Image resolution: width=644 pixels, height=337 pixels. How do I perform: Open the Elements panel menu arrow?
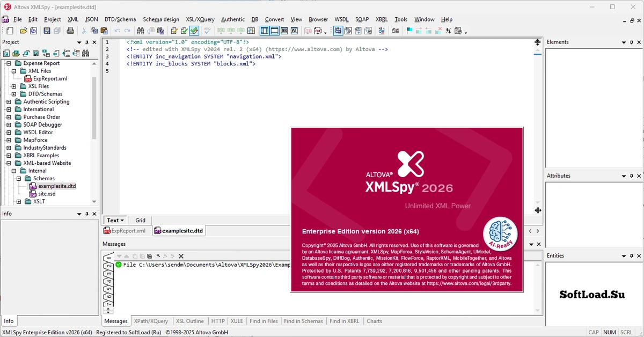pyautogui.click(x=624, y=42)
